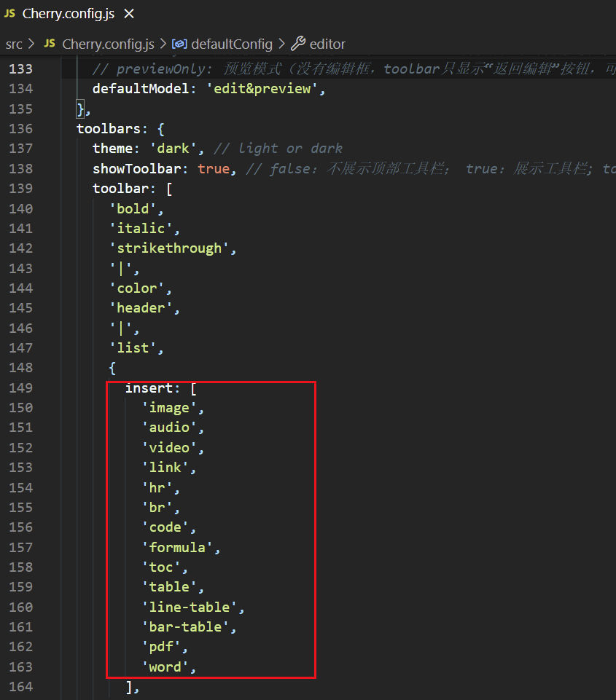
Task: Click the 'header' string
Action: (141, 308)
